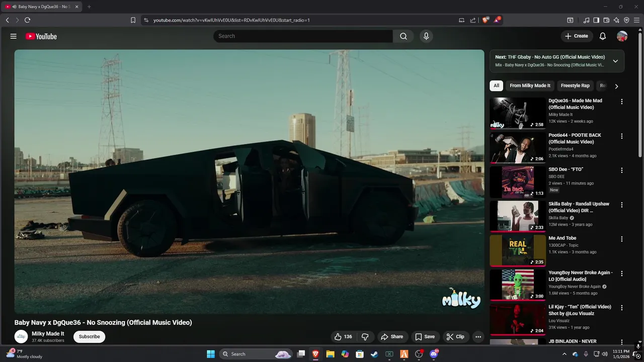
Task: Open the YouTube hamburger guide menu
Action: pos(14,36)
